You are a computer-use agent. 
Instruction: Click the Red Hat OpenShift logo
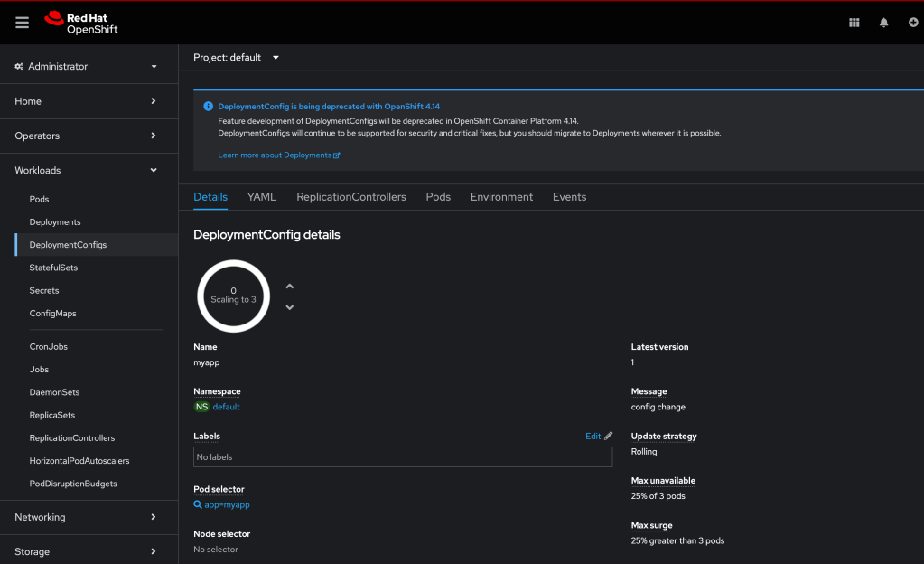click(81, 23)
